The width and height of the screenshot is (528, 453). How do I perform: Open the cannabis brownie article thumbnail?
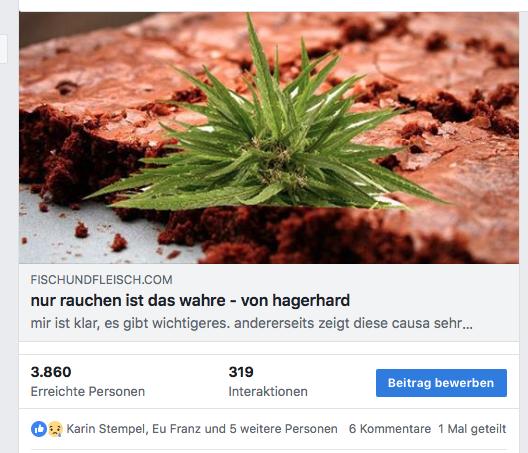(x=269, y=138)
